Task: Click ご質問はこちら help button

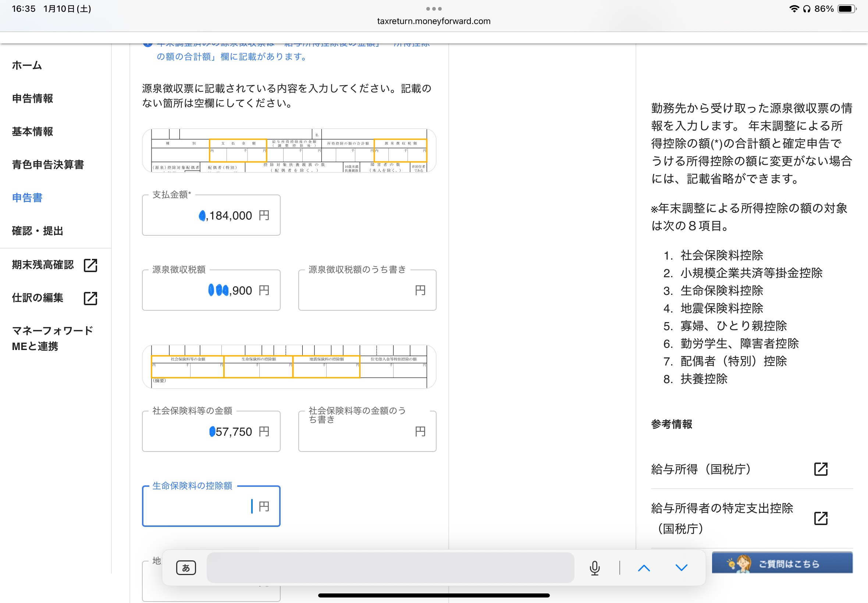Action: pyautogui.click(x=782, y=563)
